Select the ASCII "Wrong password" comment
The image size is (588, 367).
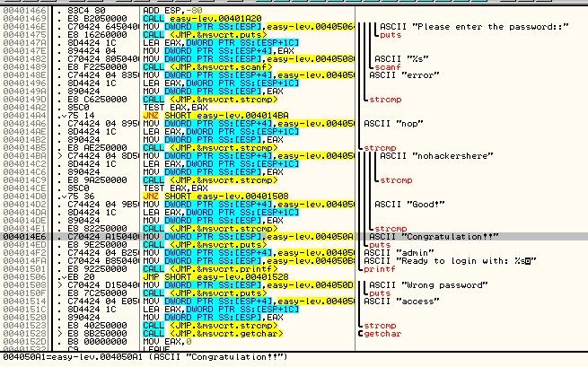coord(428,285)
